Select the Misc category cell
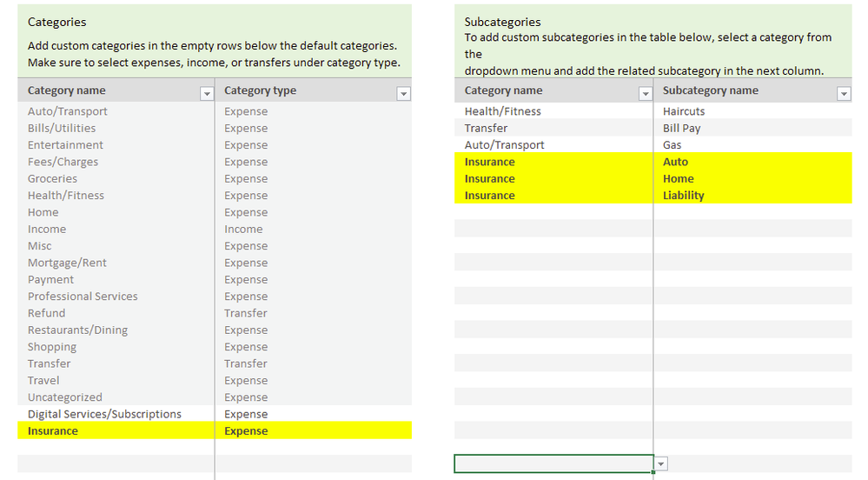The width and height of the screenshot is (868, 480). (116, 245)
